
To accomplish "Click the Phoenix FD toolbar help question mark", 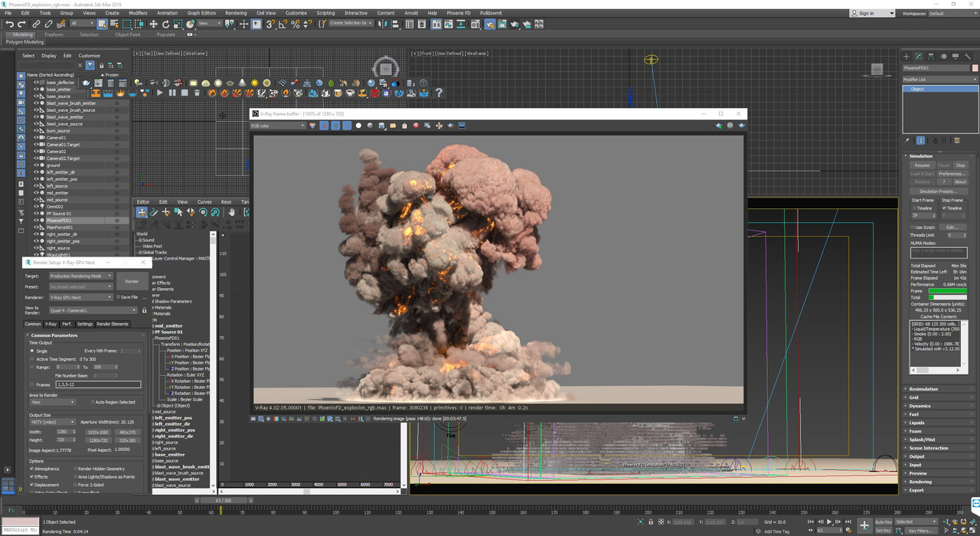I will click(439, 93).
